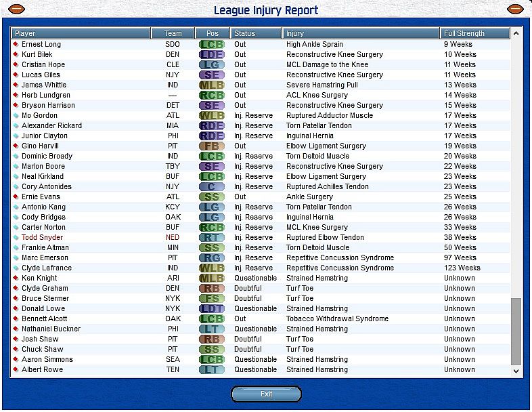532x412 pixels.
Task: Select player Cody Bridges
Action: [x=44, y=217]
